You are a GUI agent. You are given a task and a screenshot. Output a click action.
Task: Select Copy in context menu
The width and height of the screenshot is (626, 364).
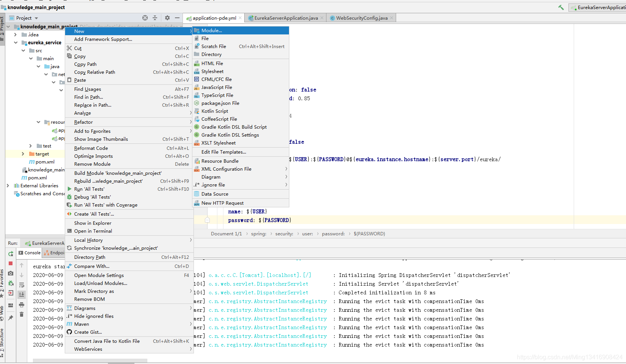[x=129, y=56]
